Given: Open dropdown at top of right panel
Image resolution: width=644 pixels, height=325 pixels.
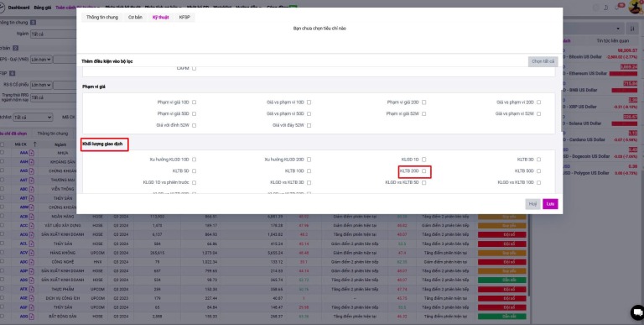Looking at the screenshot, I should coord(593,29).
